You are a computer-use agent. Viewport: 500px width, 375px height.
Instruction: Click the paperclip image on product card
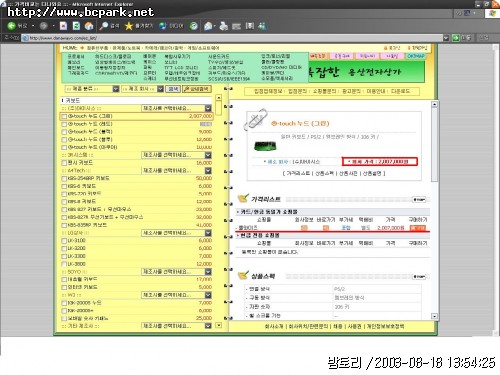pyautogui.click(x=256, y=119)
